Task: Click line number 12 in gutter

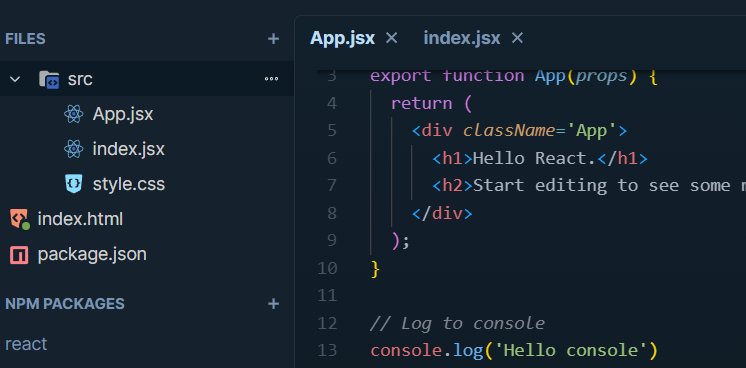Action: point(327,323)
